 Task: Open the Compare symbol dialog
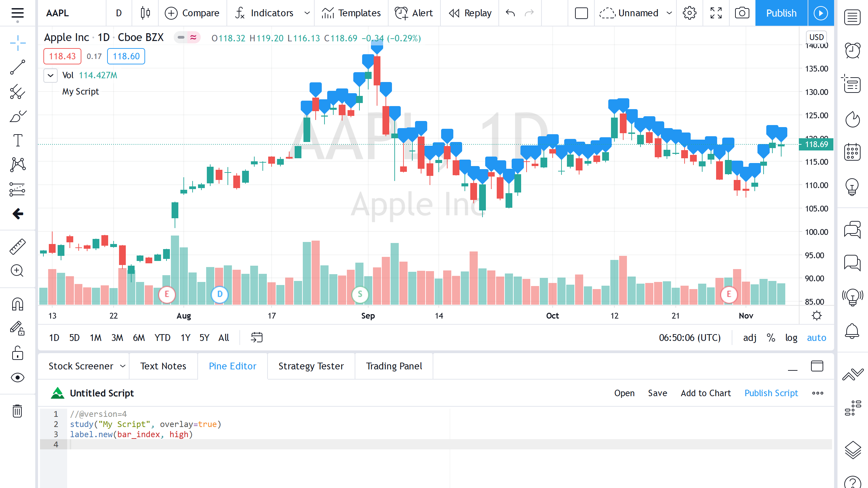tap(192, 13)
